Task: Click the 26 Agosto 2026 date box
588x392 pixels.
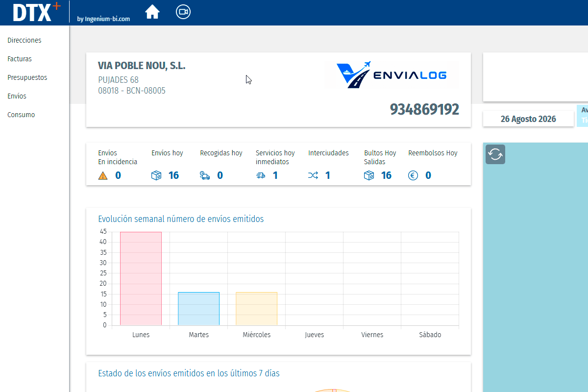Action: (x=528, y=119)
